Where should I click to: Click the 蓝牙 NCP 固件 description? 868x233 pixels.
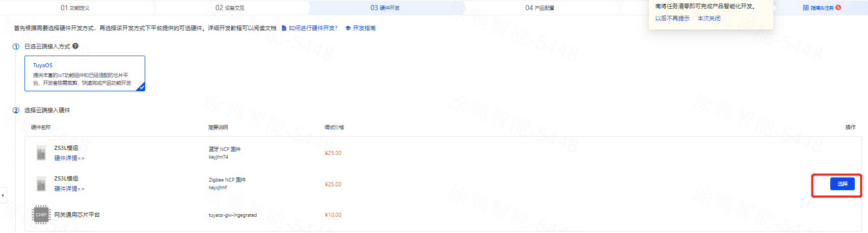225,149
